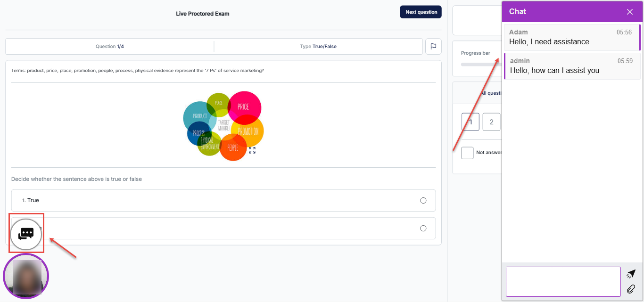Send the chat message with paper plane

[x=631, y=274]
